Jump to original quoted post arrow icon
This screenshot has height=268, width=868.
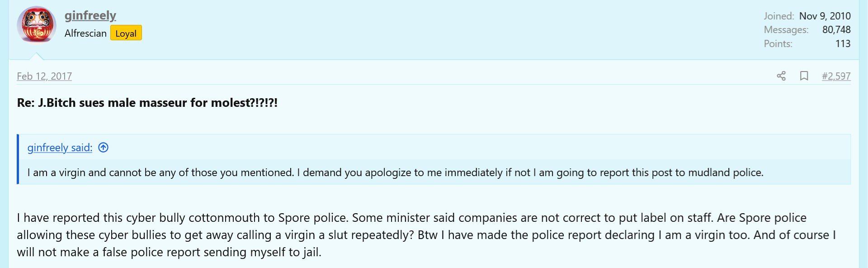pos(104,148)
